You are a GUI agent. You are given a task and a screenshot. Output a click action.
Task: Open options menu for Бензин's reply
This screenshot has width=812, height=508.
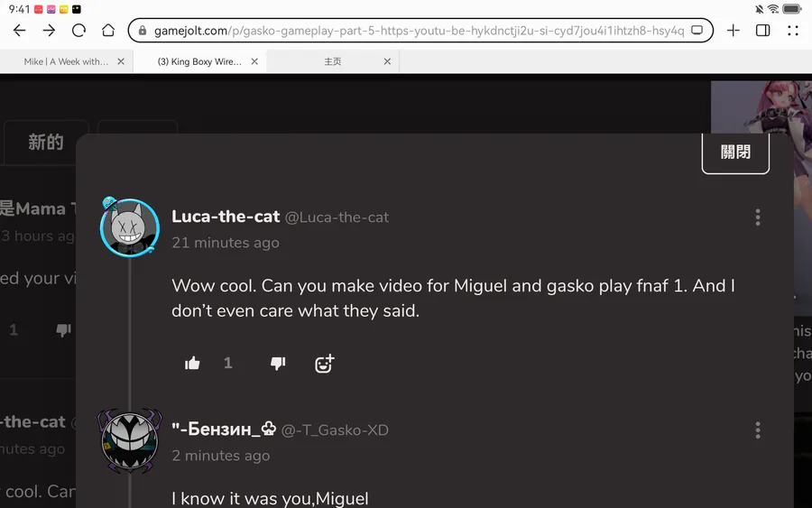point(758,430)
